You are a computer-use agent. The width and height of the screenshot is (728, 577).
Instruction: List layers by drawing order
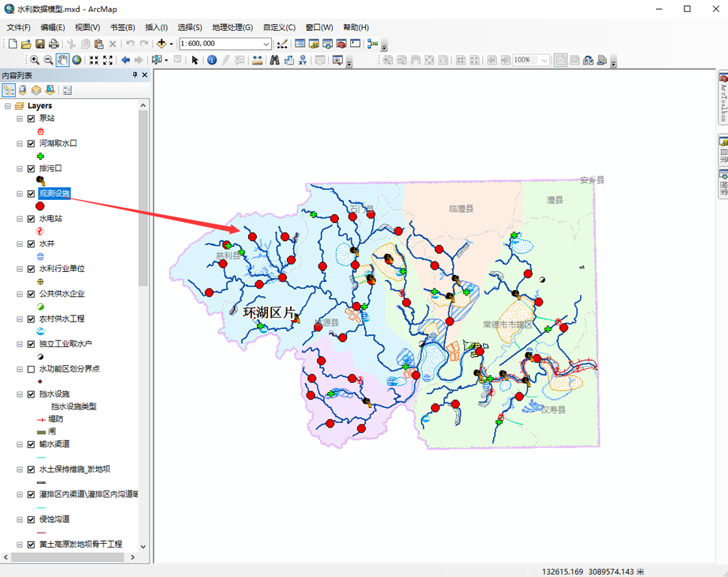[x=9, y=90]
